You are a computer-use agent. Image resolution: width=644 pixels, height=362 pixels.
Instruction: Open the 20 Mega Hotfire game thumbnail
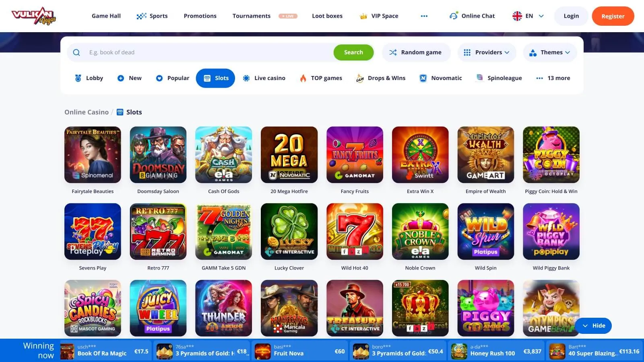coord(289,155)
